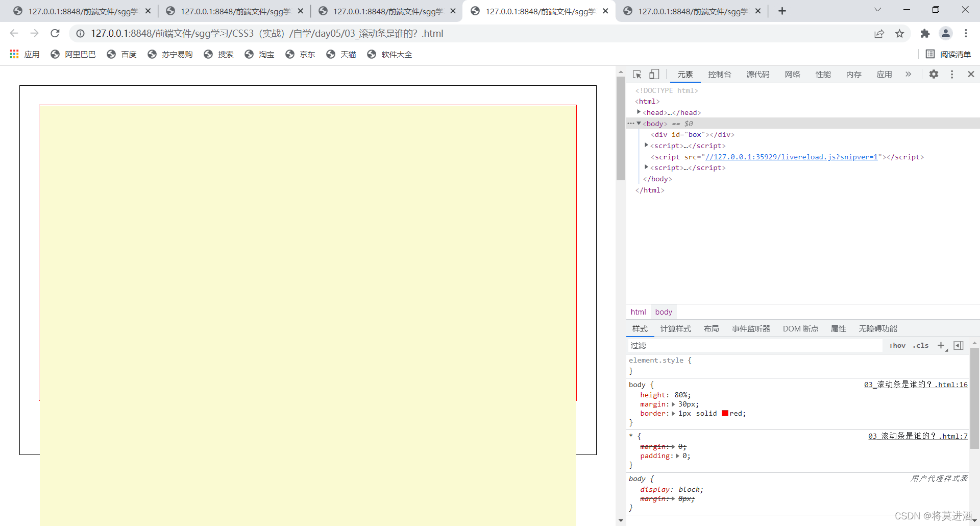This screenshot has height=526, width=980.
Task: Bookmark this page with the star icon
Action: (899, 34)
